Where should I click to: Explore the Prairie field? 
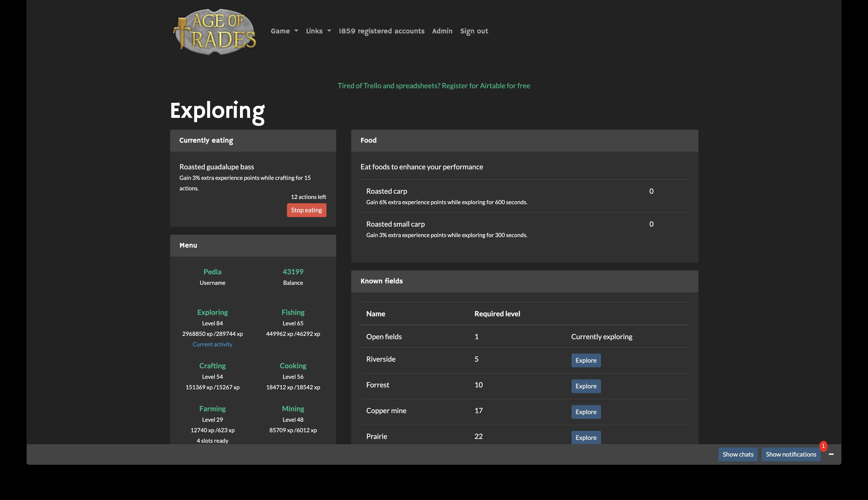[586, 437]
